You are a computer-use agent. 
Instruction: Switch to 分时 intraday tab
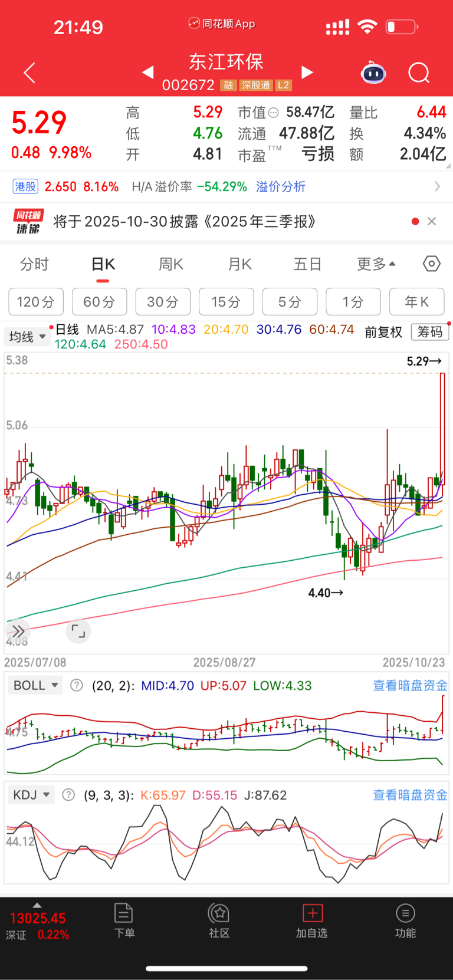click(x=34, y=264)
